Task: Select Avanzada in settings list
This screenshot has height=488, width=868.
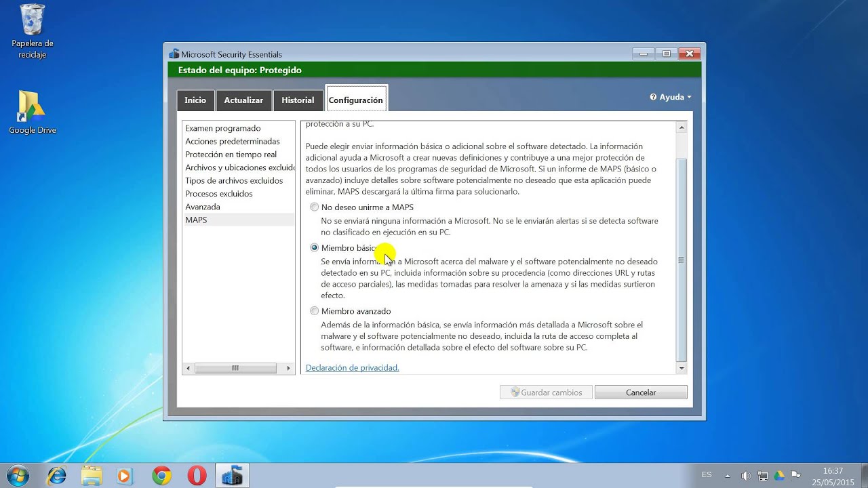Action: 239,207
